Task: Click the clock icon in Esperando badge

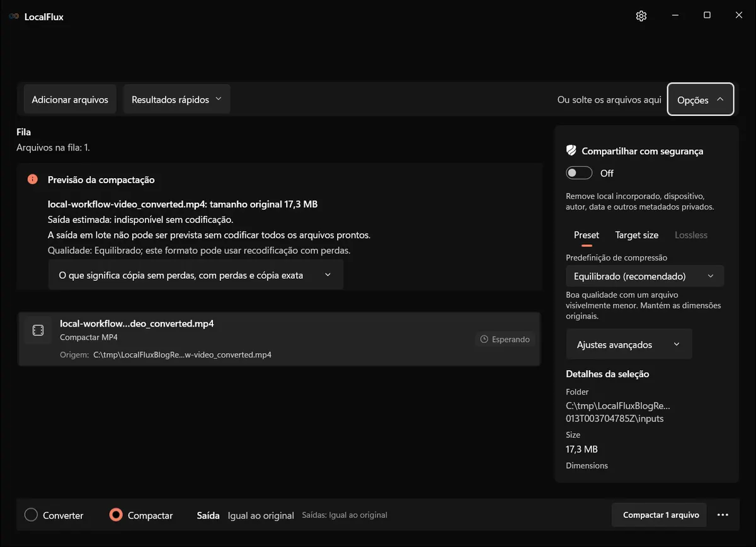Action: (484, 339)
